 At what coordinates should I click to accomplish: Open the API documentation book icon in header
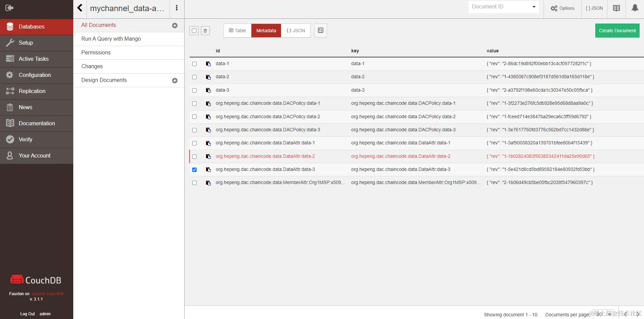pyautogui.click(x=616, y=8)
